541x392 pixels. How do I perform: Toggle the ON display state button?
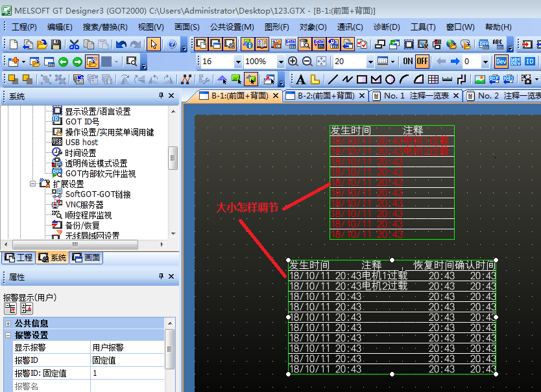(407, 62)
